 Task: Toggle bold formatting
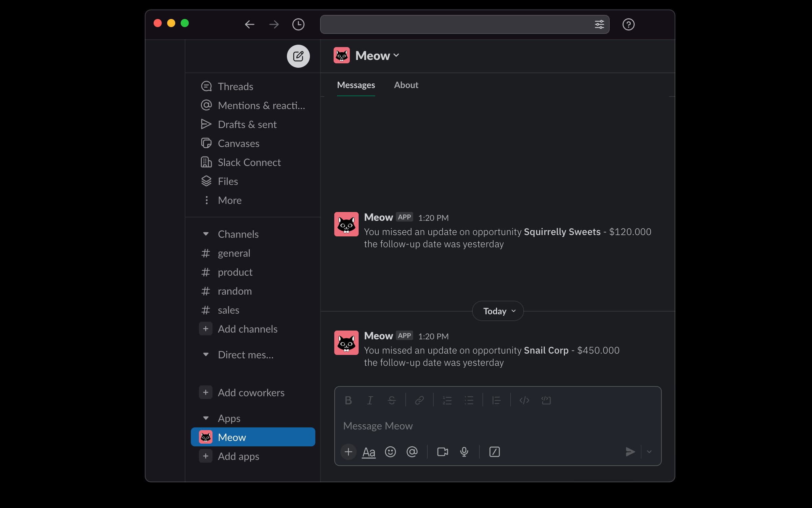pyautogui.click(x=348, y=400)
